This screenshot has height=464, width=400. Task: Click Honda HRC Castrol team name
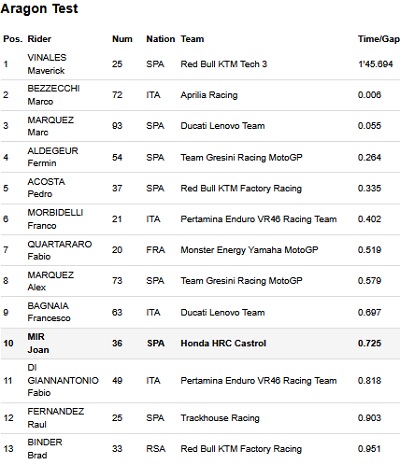(223, 343)
